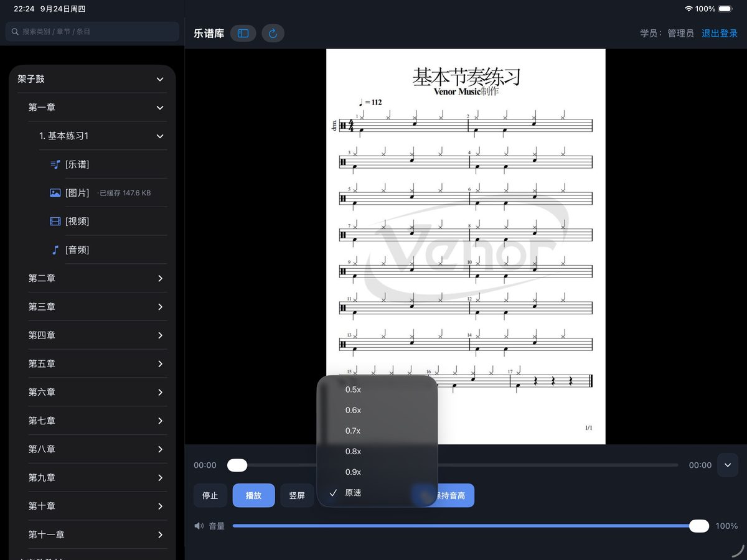Click the playback progress slider thumb

tap(237, 465)
